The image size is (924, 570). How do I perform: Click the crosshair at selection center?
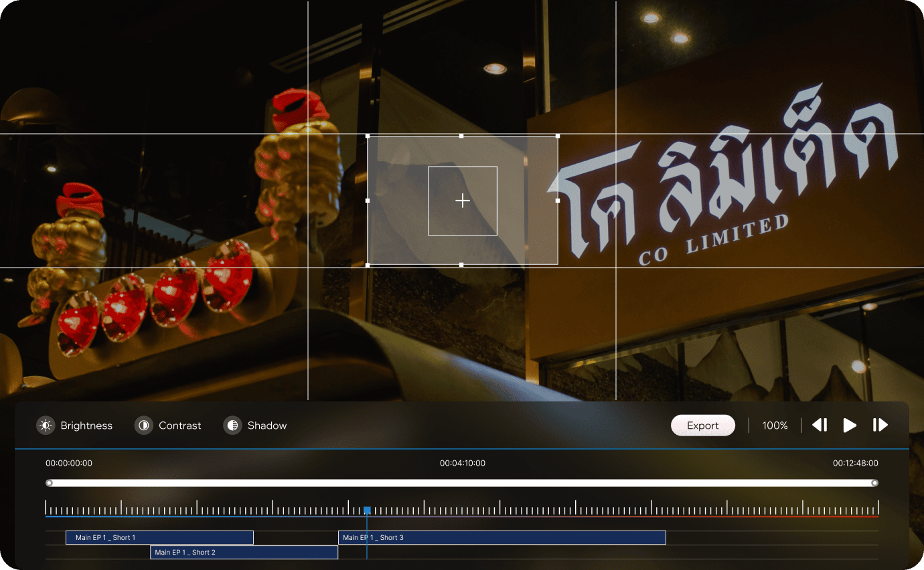[x=463, y=201]
